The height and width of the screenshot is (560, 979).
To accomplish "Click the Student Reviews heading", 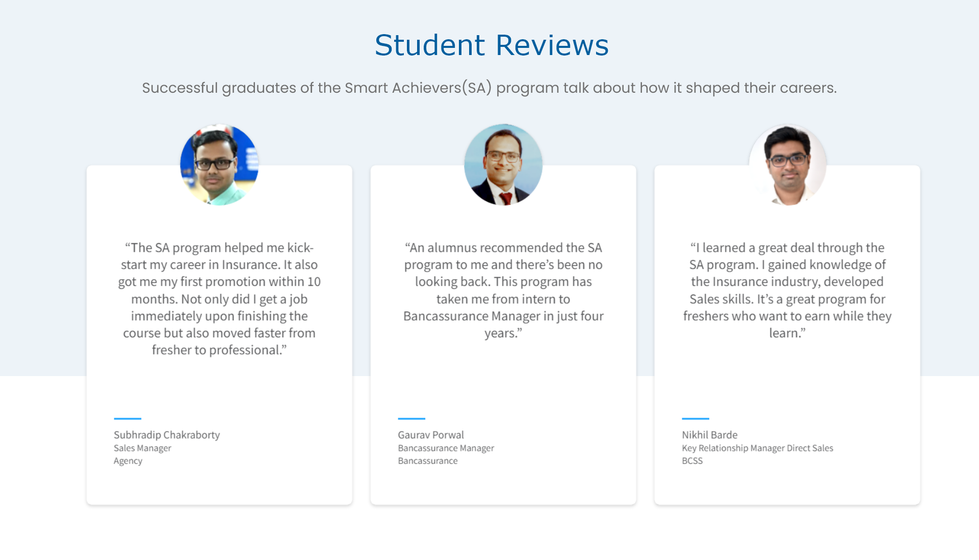I will point(492,45).
